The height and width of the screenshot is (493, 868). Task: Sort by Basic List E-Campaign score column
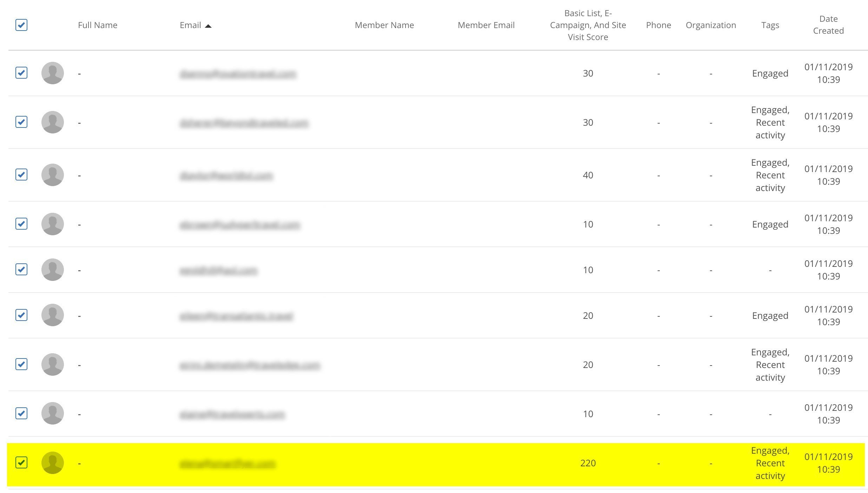(588, 25)
